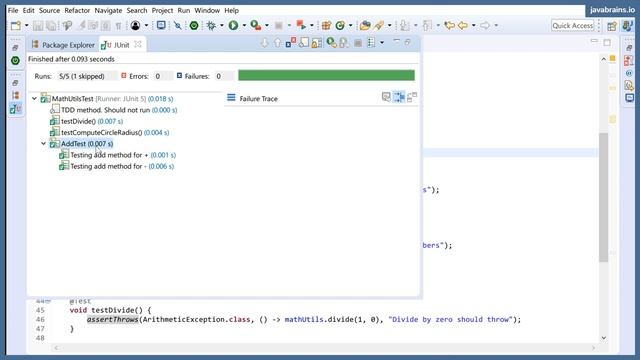Switch to the Package Explorer tab
Screen dimensions: 640x360
pos(64,45)
